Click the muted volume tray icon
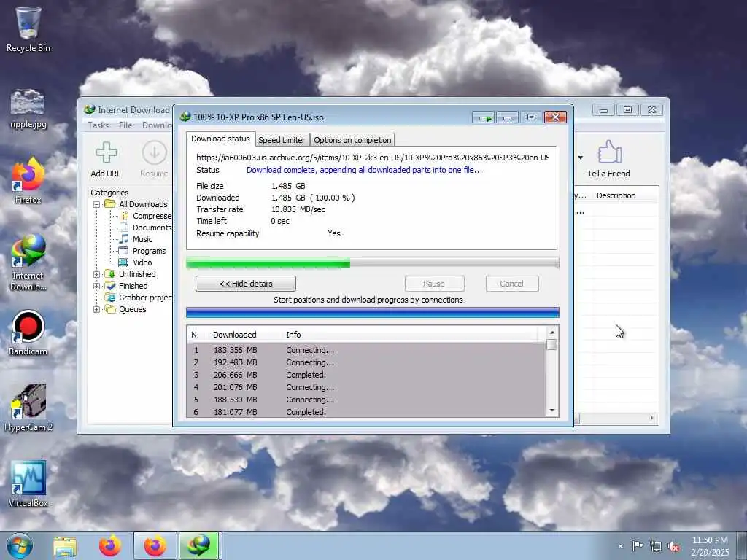Image resolution: width=747 pixels, height=560 pixels. pyautogui.click(x=673, y=546)
